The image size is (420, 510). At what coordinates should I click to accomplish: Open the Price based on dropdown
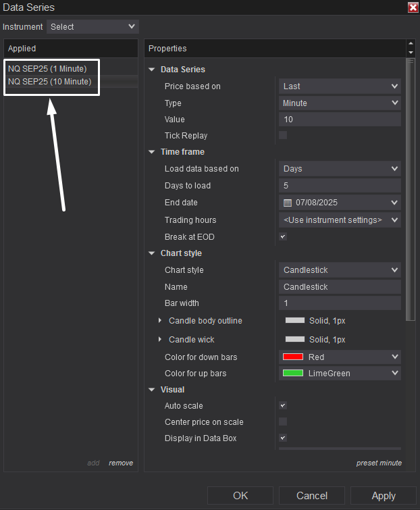click(340, 86)
